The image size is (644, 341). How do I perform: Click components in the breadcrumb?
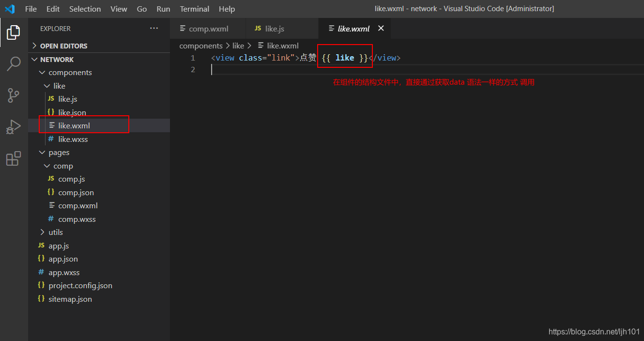pos(201,46)
